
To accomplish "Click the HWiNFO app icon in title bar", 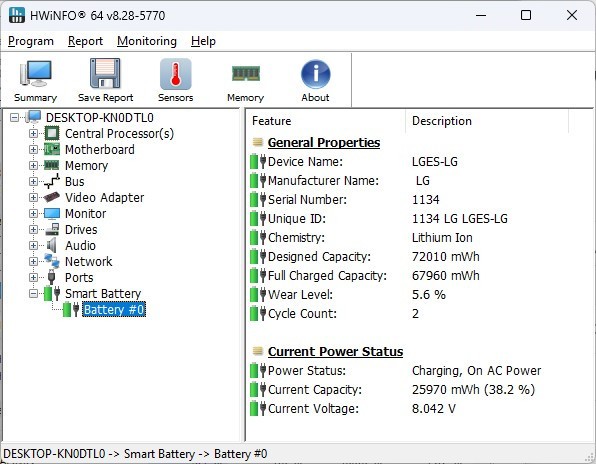I will pyautogui.click(x=16, y=15).
